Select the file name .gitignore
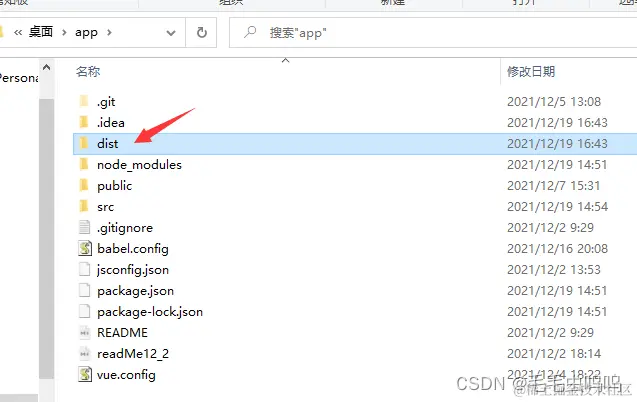637x402 pixels. [x=125, y=228]
